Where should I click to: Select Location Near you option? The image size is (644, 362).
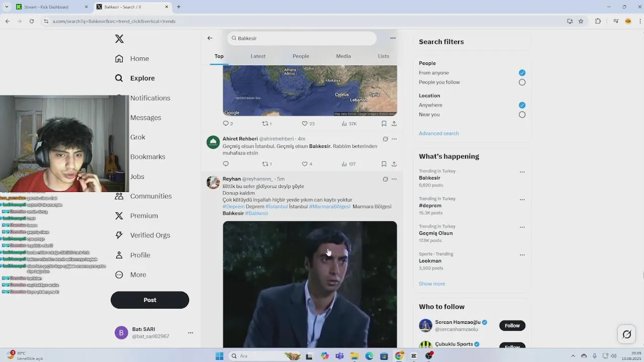point(522,115)
